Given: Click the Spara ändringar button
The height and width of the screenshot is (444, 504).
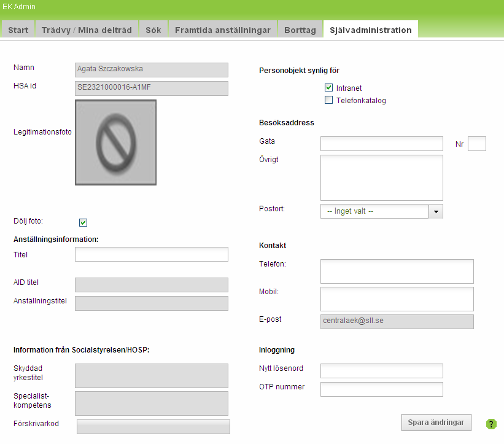Looking at the screenshot, I should 436,423.
